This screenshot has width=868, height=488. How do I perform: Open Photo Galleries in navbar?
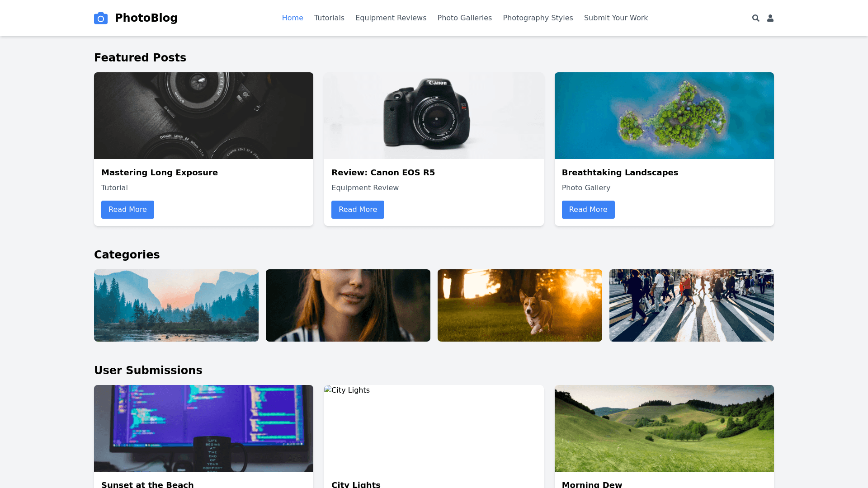[464, 18]
